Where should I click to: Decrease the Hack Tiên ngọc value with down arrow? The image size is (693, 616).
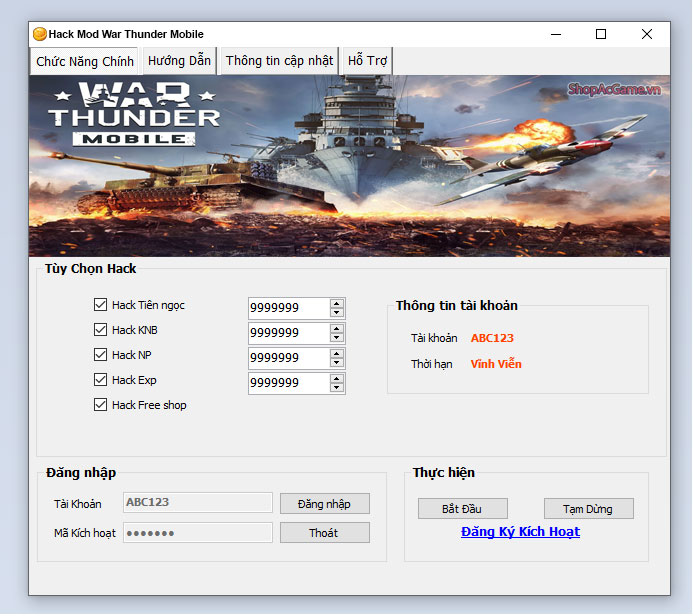pos(337,312)
